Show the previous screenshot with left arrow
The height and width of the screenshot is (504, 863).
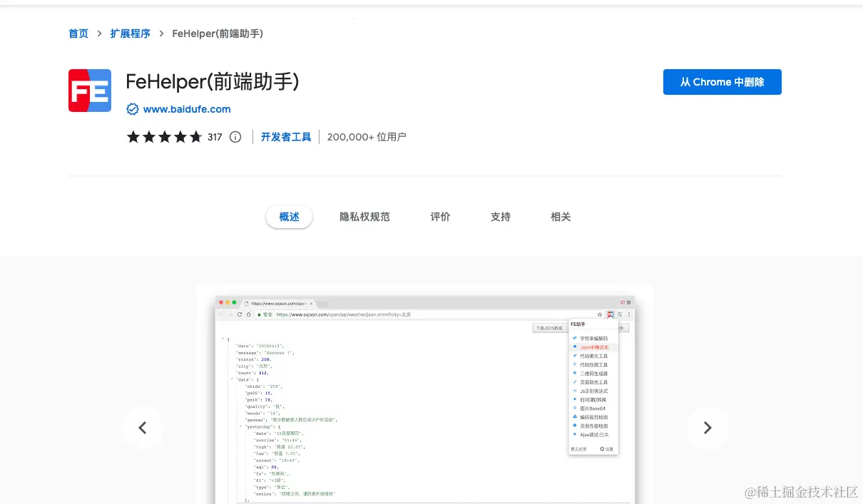[x=143, y=428]
